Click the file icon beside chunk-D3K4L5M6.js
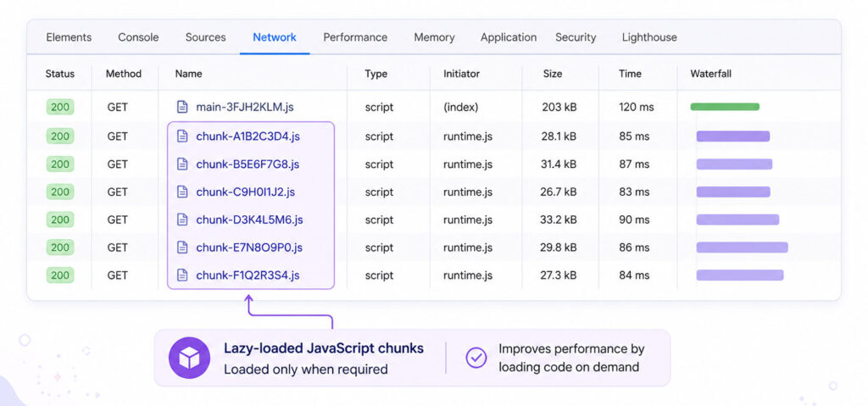 (x=182, y=220)
